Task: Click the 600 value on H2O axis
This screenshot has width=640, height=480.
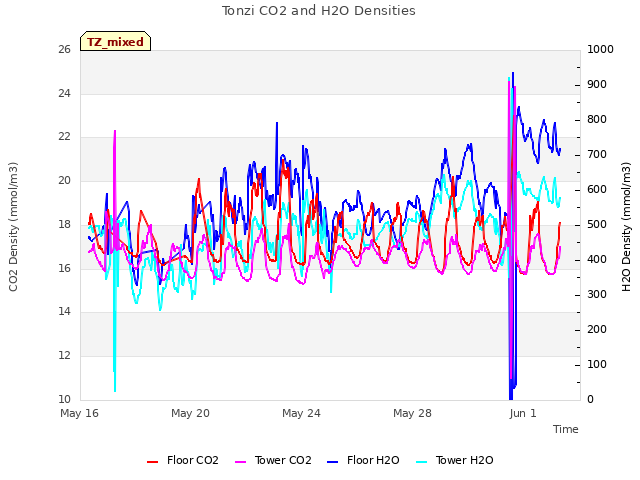Action: click(597, 190)
